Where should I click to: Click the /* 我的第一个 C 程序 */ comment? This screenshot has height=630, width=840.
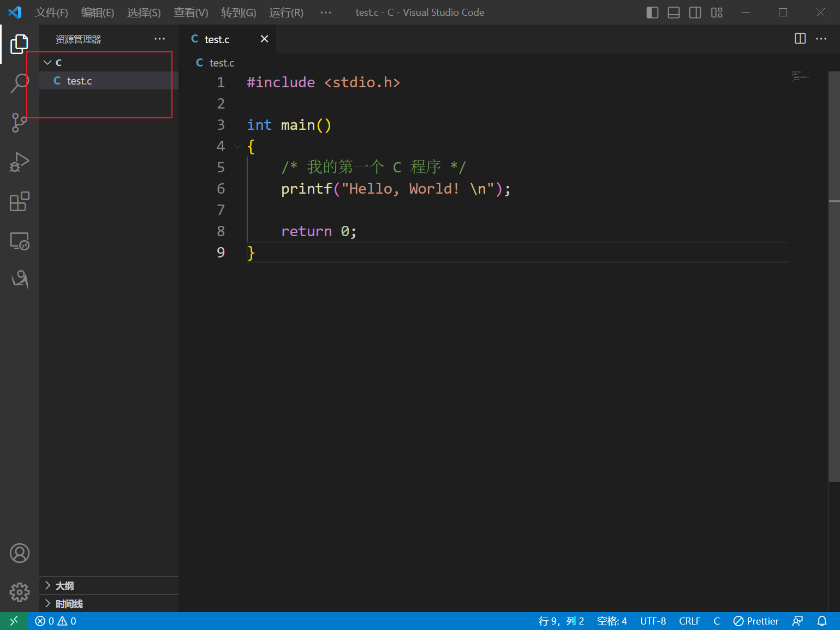(x=373, y=167)
